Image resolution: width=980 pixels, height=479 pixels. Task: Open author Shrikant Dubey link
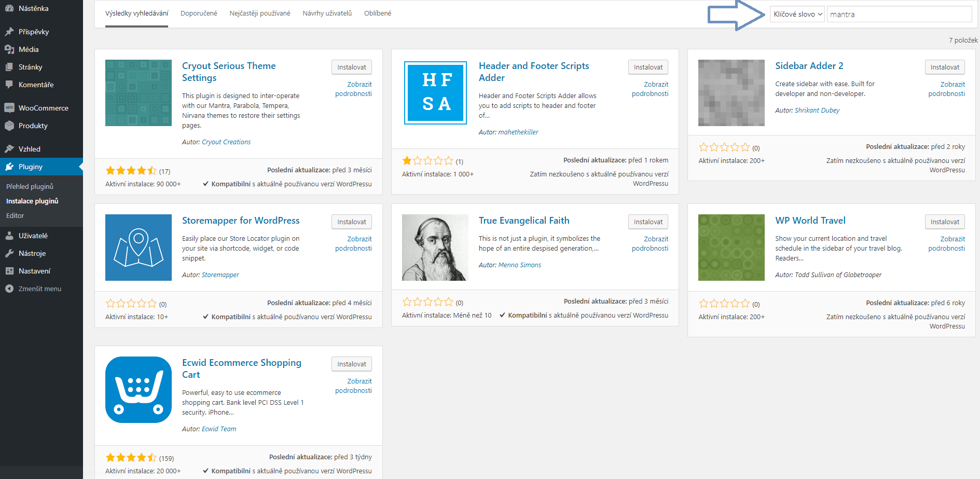pyautogui.click(x=817, y=111)
